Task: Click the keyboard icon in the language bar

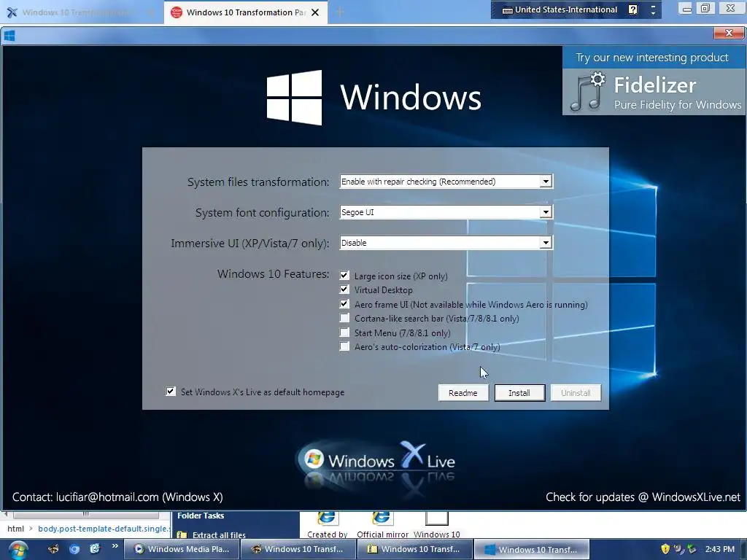Action: click(508, 10)
